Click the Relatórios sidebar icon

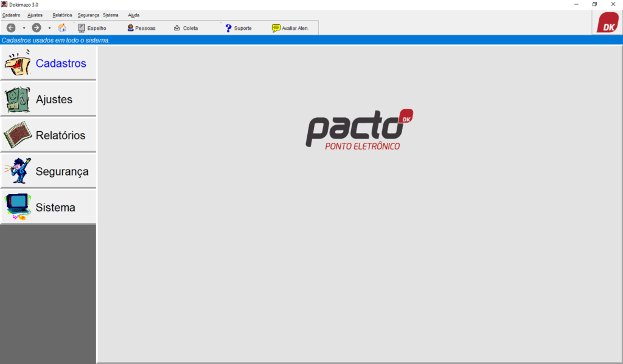pyautogui.click(x=18, y=135)
